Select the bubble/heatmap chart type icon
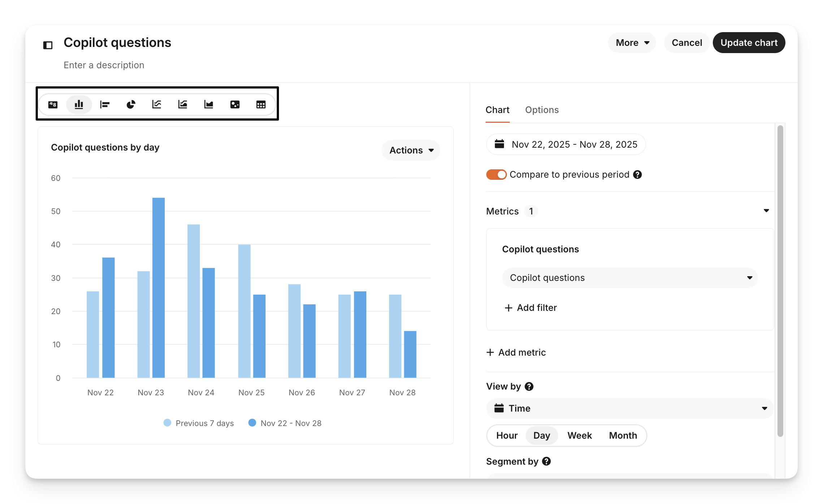The image size is (823, 504). click(x=235, y=105)
